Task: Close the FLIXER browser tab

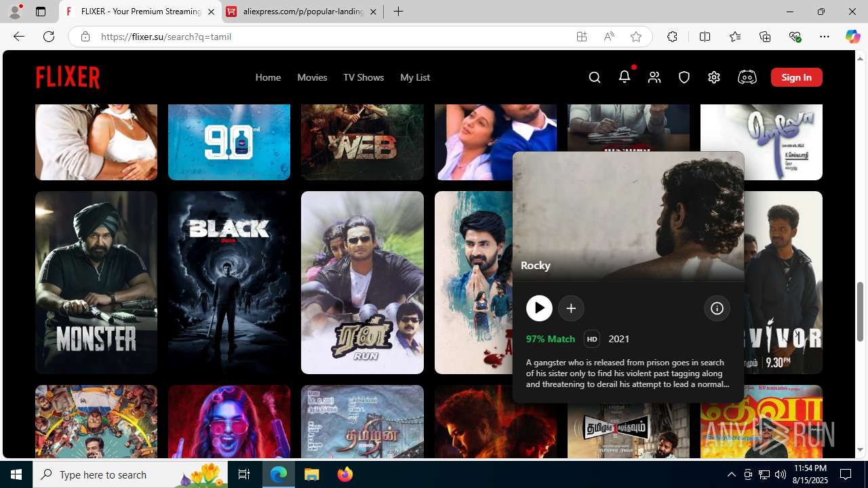Action: [x=211, y=12]
